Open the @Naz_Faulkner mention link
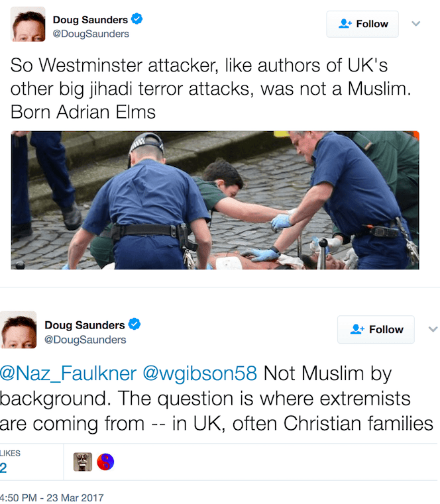The width and height of the screenshot is (440, 504). 68,374
